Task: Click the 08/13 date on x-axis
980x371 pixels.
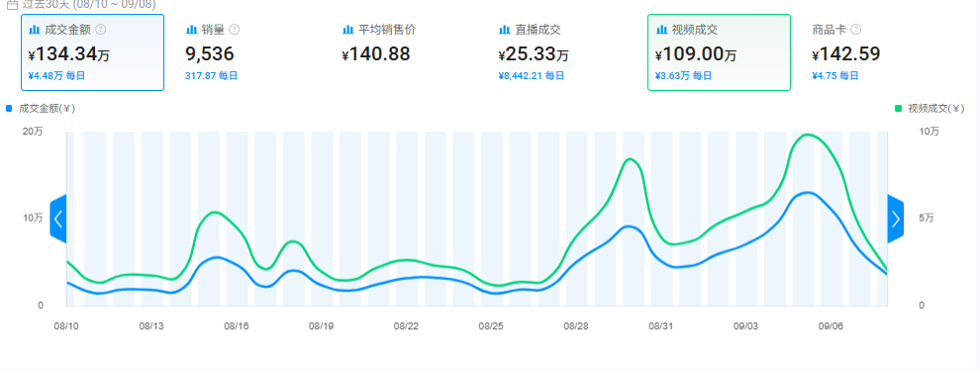Action: tap(150, 326)
